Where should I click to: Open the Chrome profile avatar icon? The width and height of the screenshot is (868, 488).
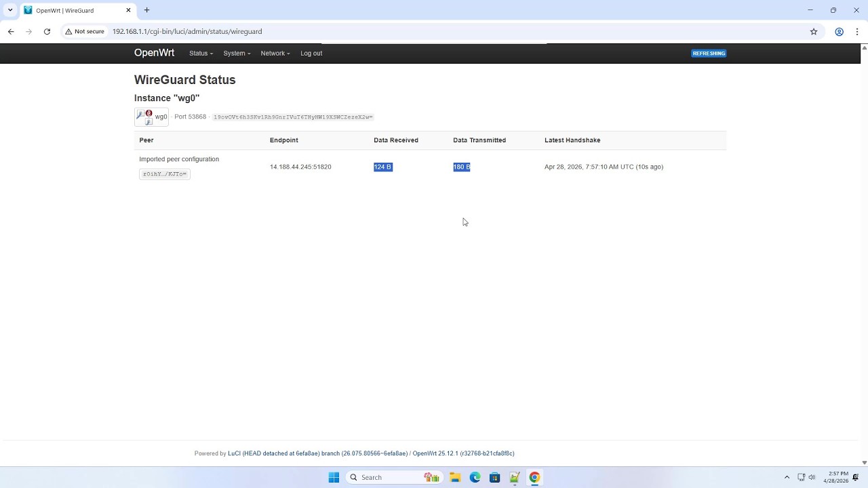pyautogui.click(x=839, y=31)
